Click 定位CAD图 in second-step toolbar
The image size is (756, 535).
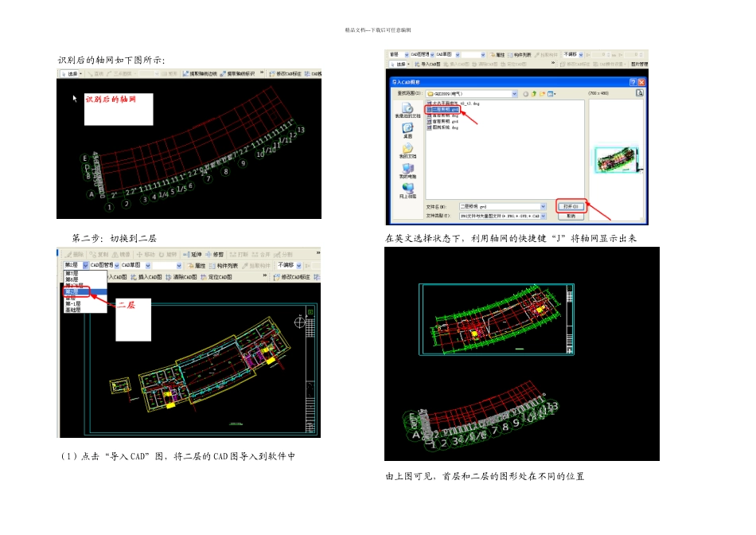point(216,277)
